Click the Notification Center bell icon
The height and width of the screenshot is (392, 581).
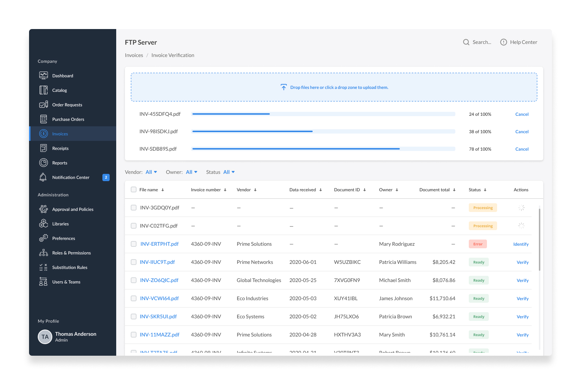43,177
